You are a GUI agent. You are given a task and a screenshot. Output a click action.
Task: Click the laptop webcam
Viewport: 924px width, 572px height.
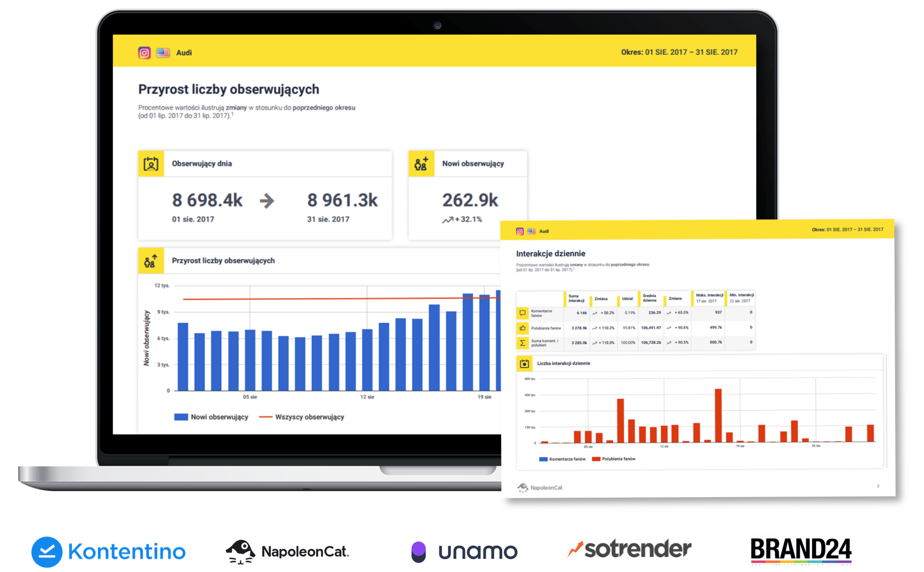(437, 25)
